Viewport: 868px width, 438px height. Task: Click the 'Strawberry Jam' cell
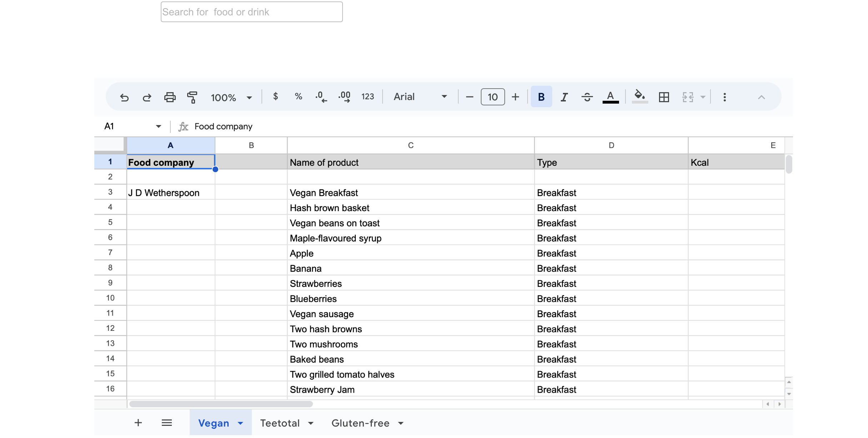pyautogui.click(x=411, y=389)
